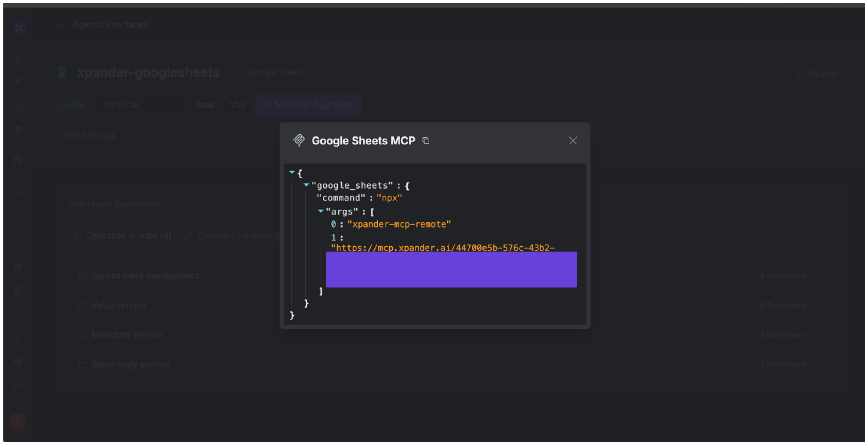Image resolution: width=868 pixels, height=445 pixels.
Task: Go back with Agentic Interfaces arrow
Action: click(59, 25)
